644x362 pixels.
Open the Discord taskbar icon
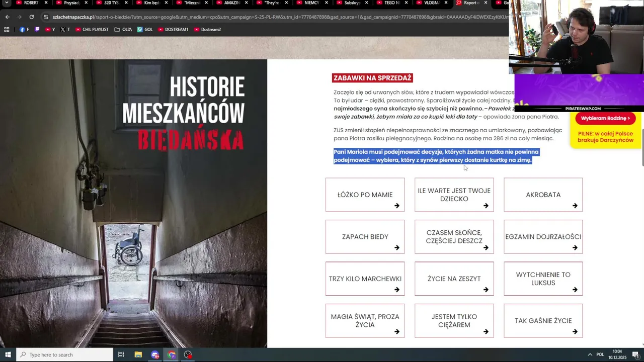[x=155, y=354]
